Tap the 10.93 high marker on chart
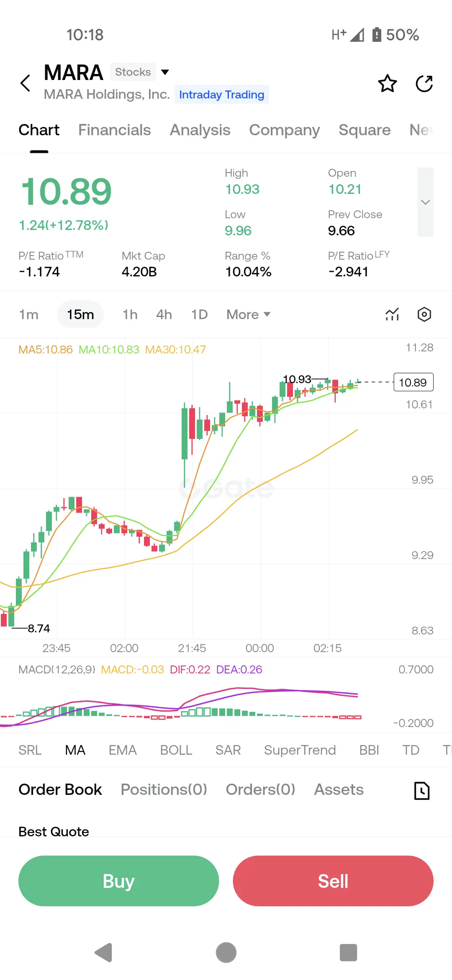The width and height of the screenshot is (452, 980). 297,379
